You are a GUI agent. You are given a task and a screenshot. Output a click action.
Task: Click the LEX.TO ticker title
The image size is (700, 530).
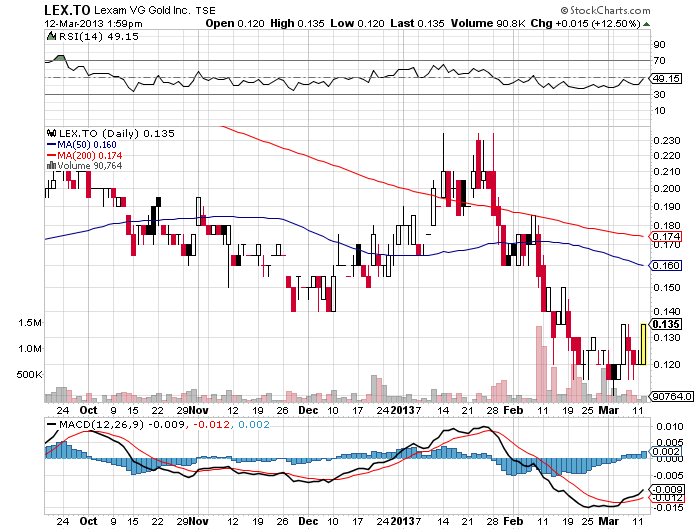(67, 9)
